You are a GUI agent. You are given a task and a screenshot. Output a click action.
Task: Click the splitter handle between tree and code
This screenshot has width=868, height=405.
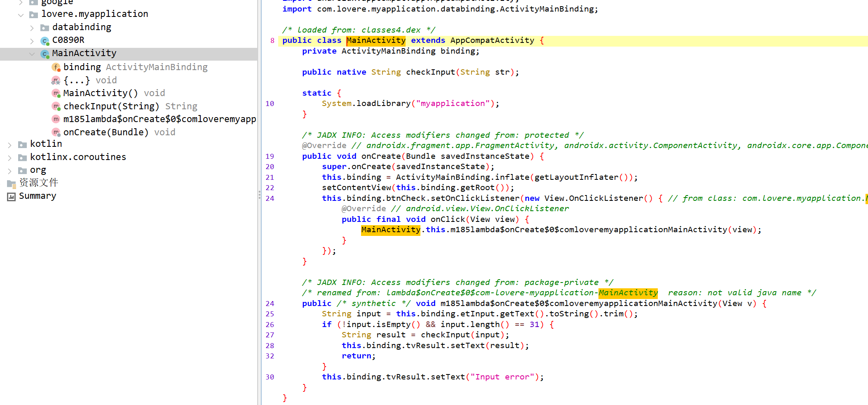(259, 195)
